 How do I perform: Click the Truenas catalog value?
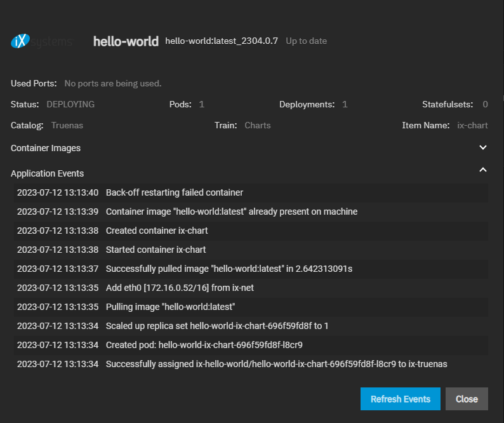click(67, 125)
